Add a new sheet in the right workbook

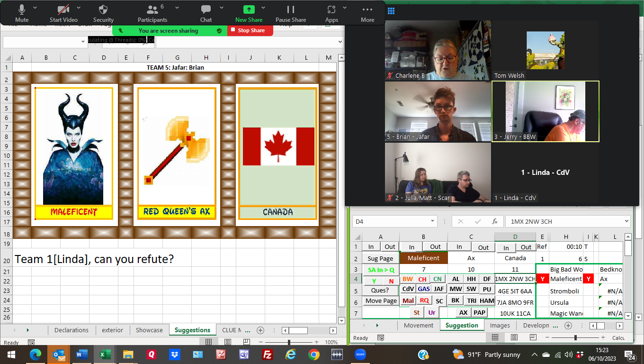coord(568,325)
